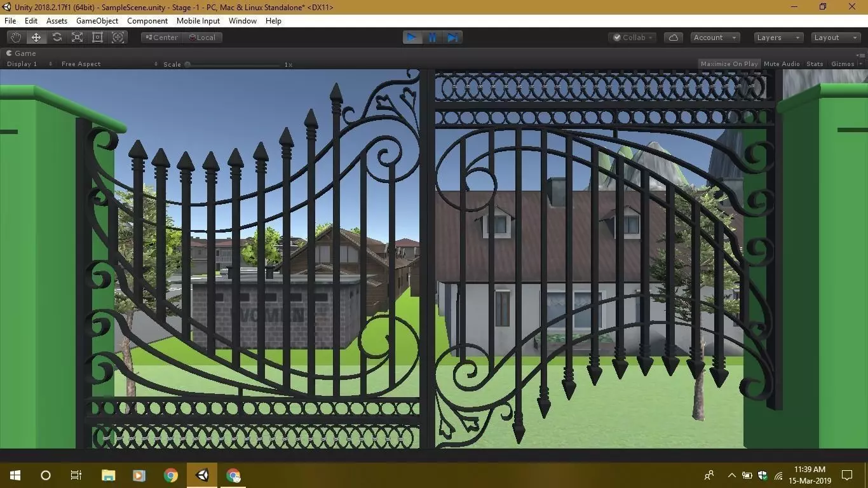Select the Scale tool

coord(77,37)
